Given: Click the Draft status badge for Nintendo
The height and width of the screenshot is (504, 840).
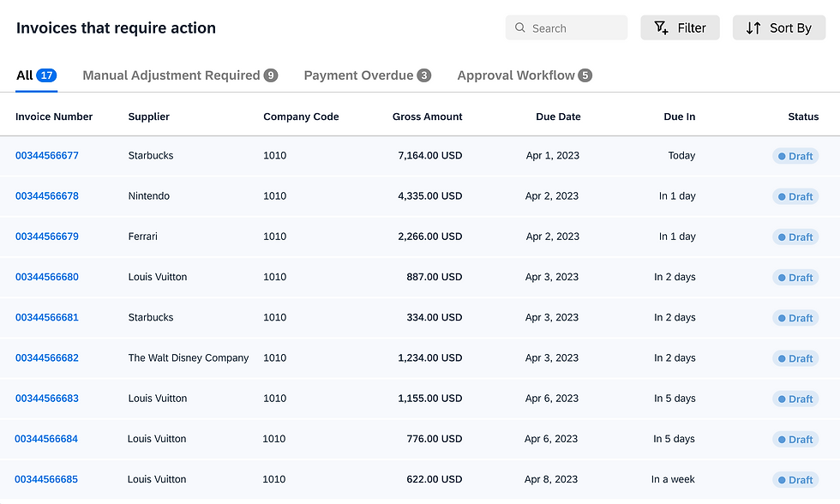Looking at the screenshot, I should point(795,196).
